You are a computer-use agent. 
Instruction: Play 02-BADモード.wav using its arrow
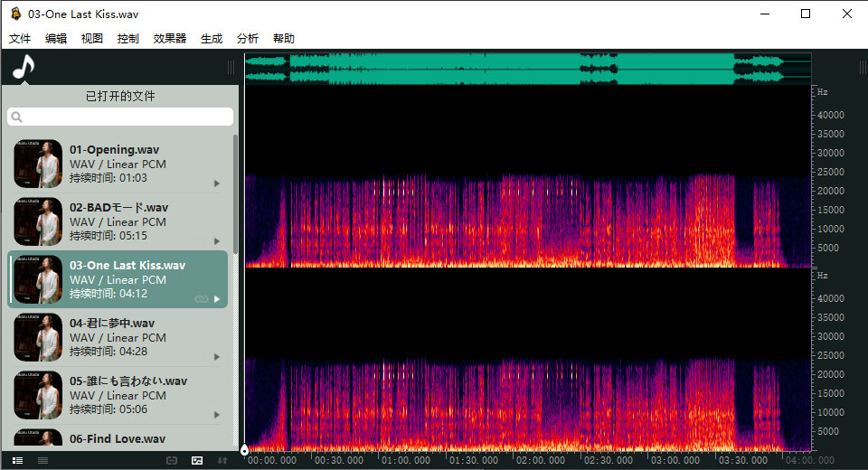[217, 241]
